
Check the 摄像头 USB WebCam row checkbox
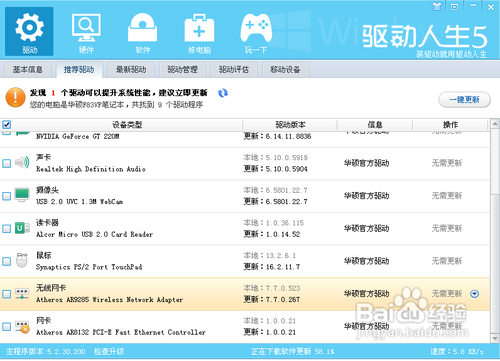(6, 196)
